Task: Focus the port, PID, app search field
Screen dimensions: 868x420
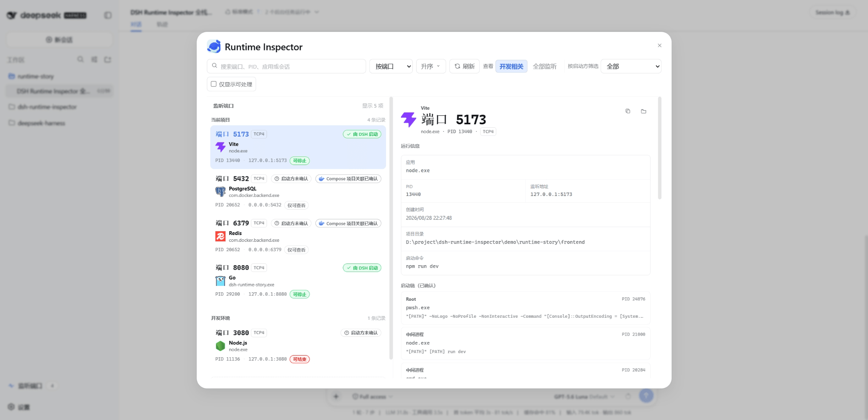Action: (287, 66)
